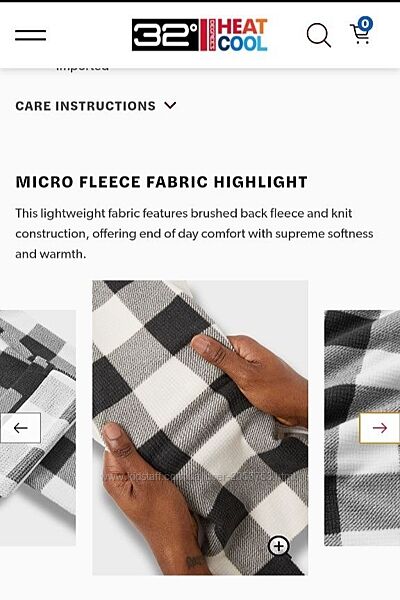Open the hamburger navigation menu
400x600 pixels.
tap(31, 35)
